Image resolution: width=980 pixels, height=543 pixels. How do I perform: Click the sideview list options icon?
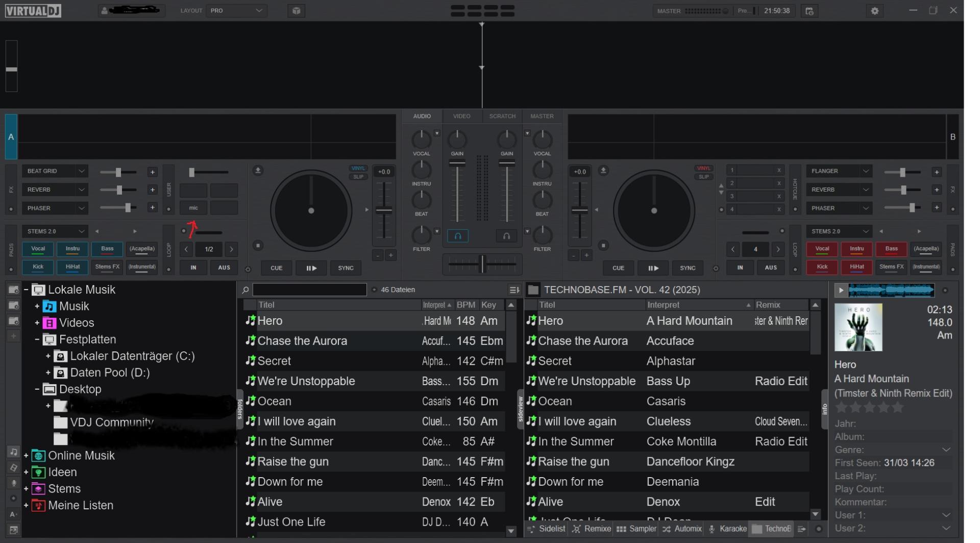point(802,529)
